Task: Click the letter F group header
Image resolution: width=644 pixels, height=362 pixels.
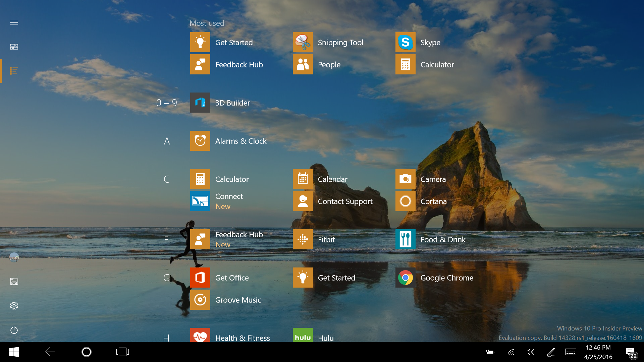Action: click(166, 240)
